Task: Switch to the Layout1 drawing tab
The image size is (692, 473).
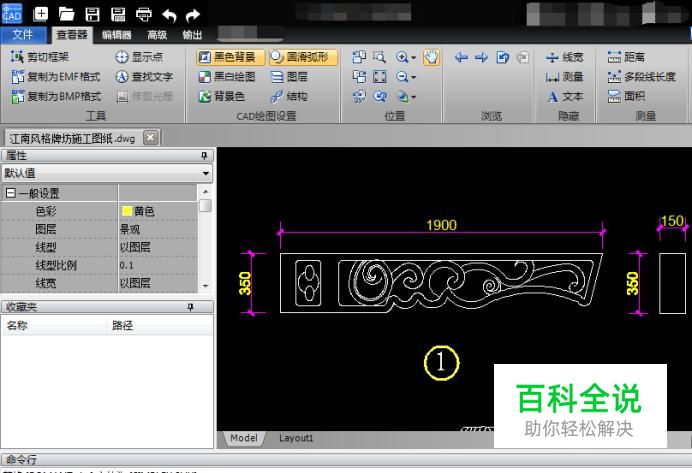Action: [x=295, y=438]
